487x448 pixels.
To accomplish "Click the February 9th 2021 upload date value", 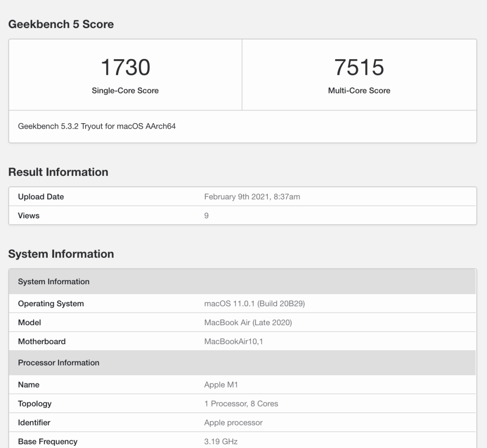I will tap(252, 197).
